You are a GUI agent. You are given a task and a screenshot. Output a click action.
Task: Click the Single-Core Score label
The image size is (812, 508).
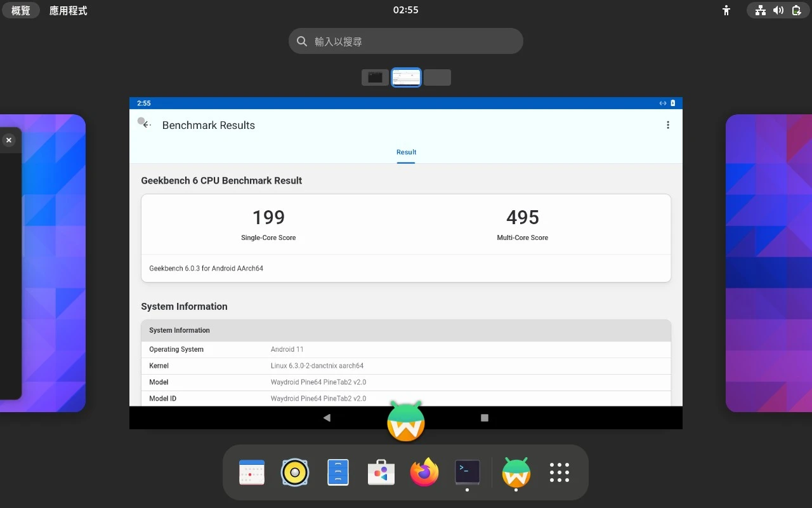268,237
